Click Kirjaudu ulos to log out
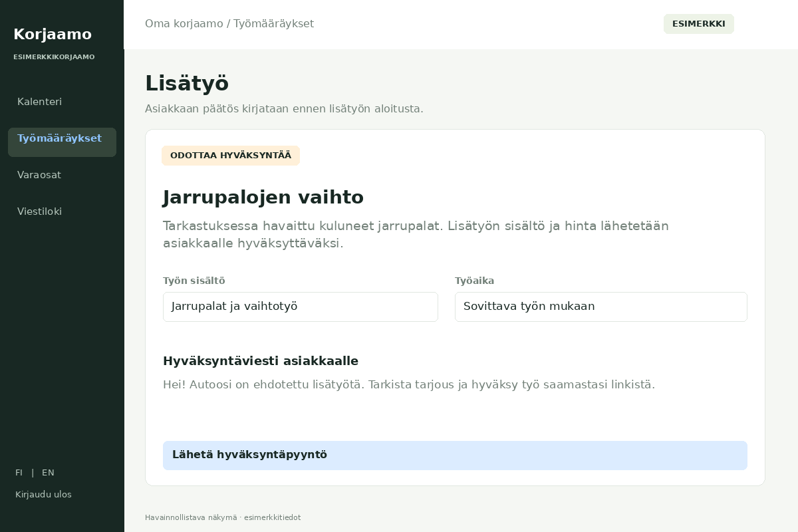 pyautogui.click(x=43, y=495)
